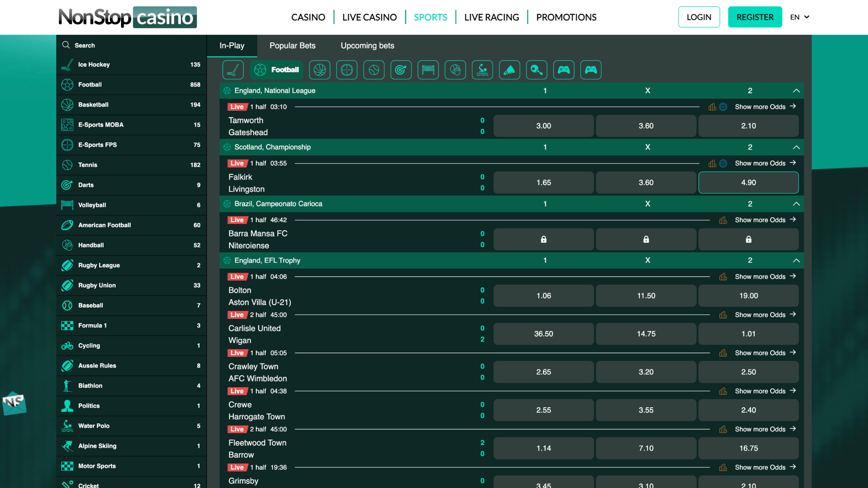Click the selected 4.90 odds for Livingston
Screen dimensions: 868x488
tap(748, 182)
